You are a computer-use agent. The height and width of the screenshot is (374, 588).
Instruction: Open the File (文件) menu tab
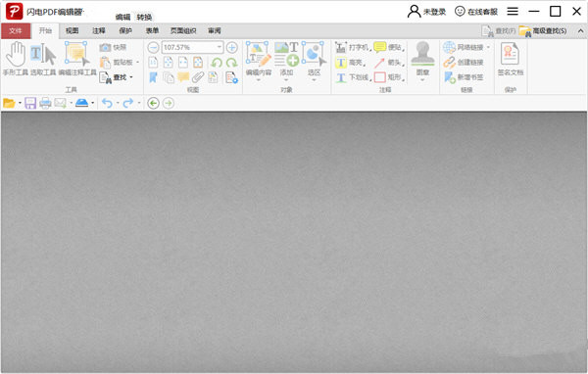[16, 30]
